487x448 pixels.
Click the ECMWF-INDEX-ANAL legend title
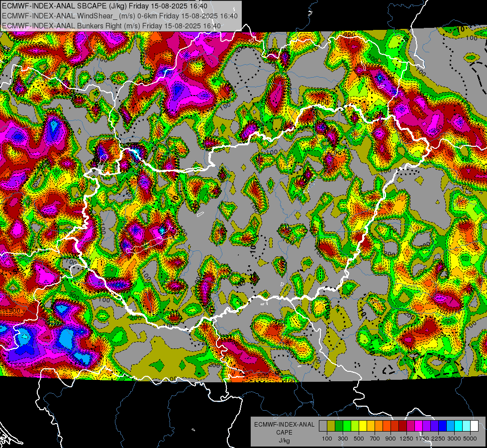(x=284, y=425)
